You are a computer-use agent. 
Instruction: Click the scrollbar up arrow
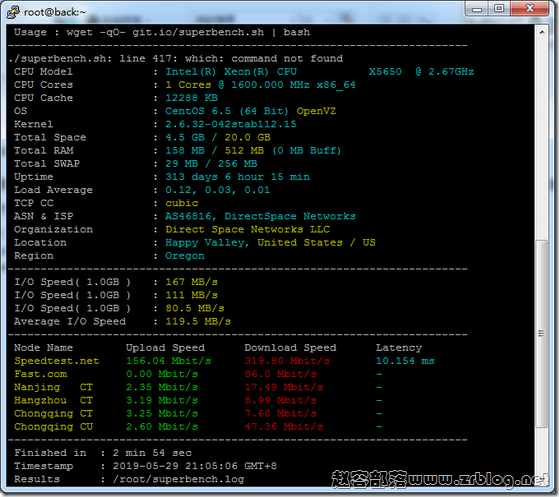542,32
